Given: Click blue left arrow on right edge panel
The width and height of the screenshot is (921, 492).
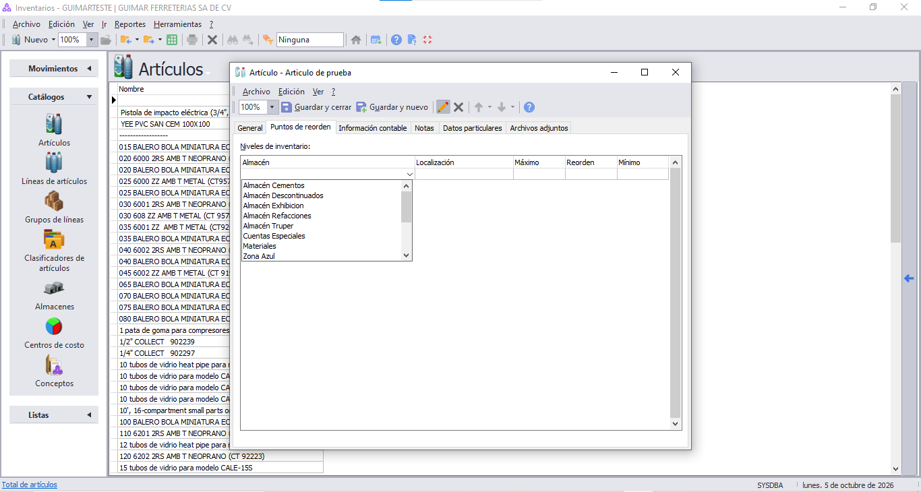Looking at the screenshot, I should (x=909, y=278).
